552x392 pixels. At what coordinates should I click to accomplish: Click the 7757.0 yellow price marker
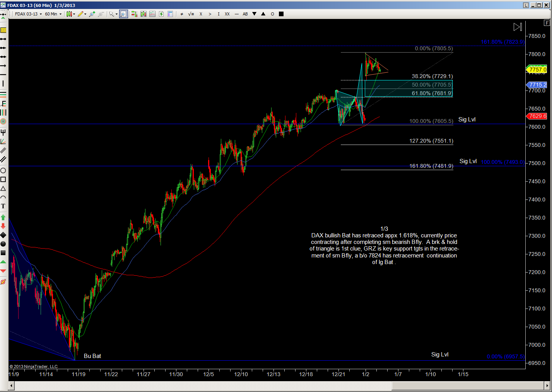(x=537, y=70)
